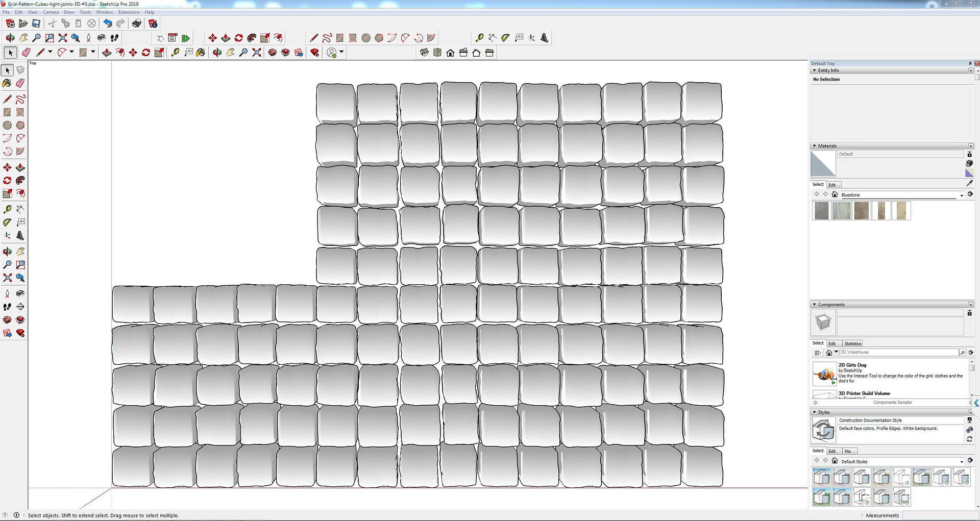Pick the material eyedropper sample tool
The height and width of the screenshot is (521, 980).
(969, 183)
